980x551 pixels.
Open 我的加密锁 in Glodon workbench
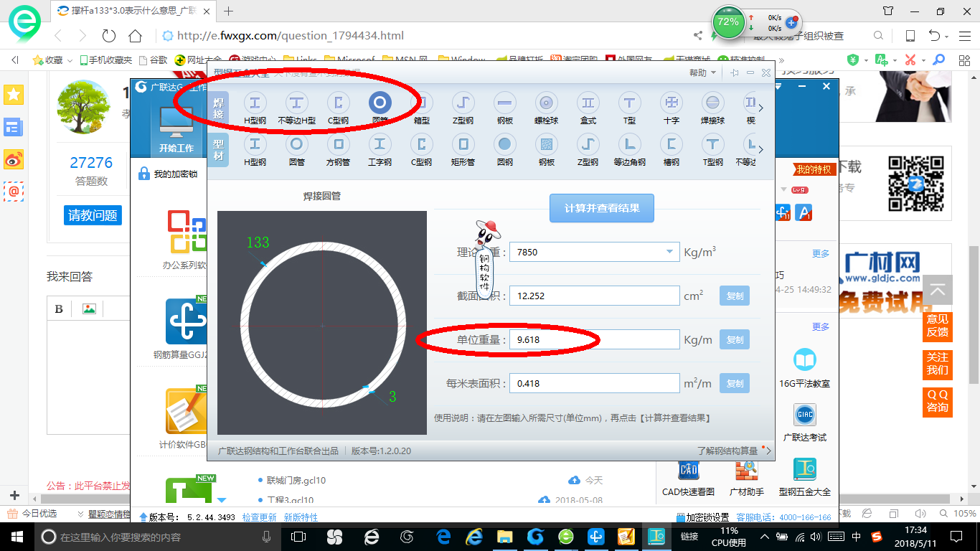169,174
